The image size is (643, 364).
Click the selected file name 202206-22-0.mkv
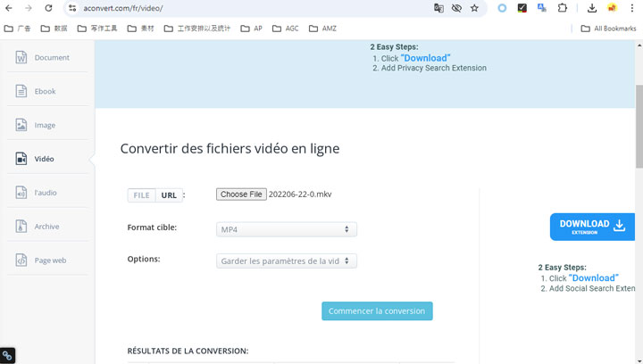pyautogui.click(x=300, y=194)
